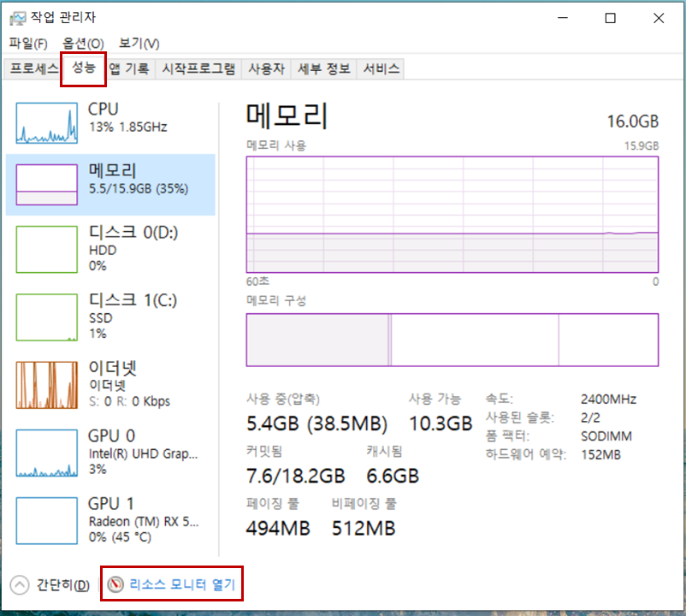Click the 메모리 구성 composition bar
The height and width of the screenshot is (616, 686).
(452, 340)
